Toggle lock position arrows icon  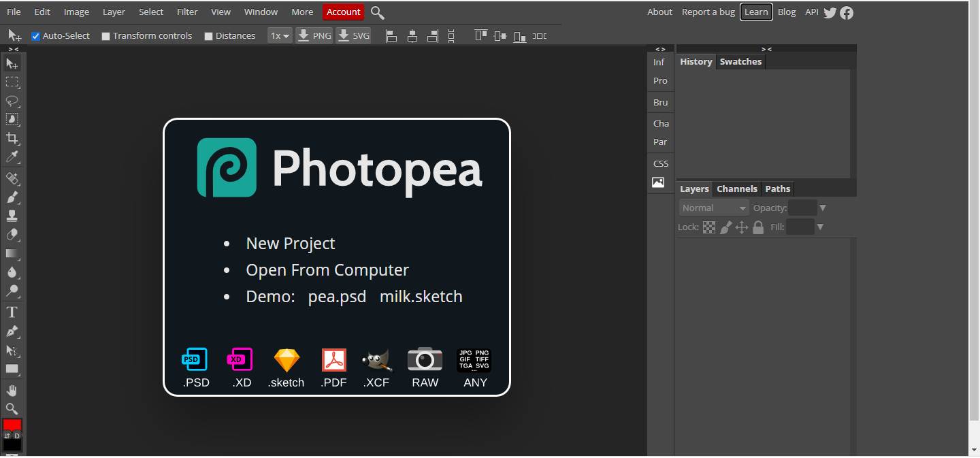point(742,227)
